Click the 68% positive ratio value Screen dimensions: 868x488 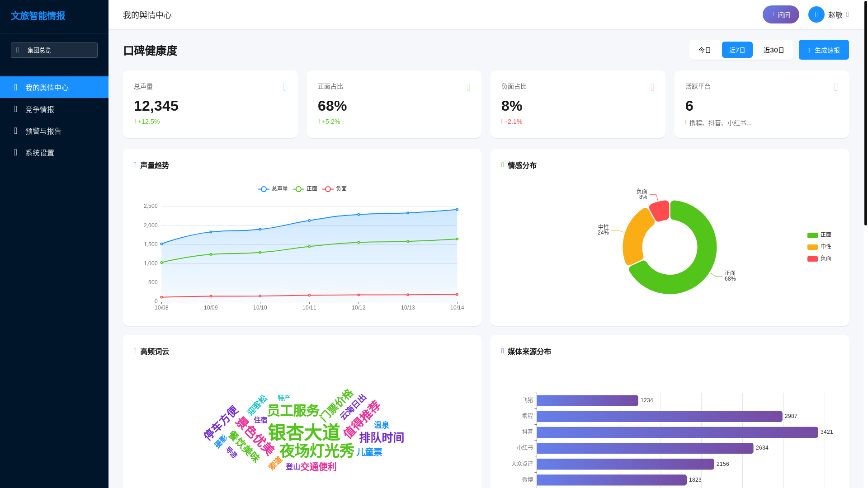point(332,106)
